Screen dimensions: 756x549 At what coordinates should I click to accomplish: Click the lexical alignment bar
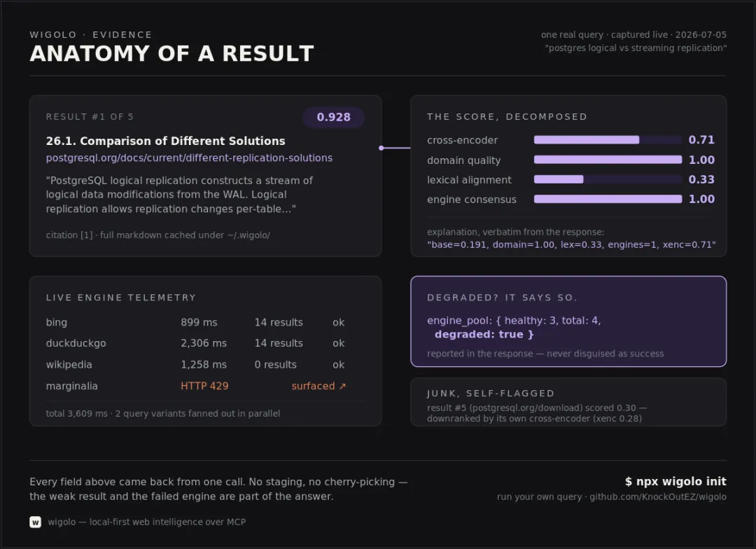coord(608,179)
